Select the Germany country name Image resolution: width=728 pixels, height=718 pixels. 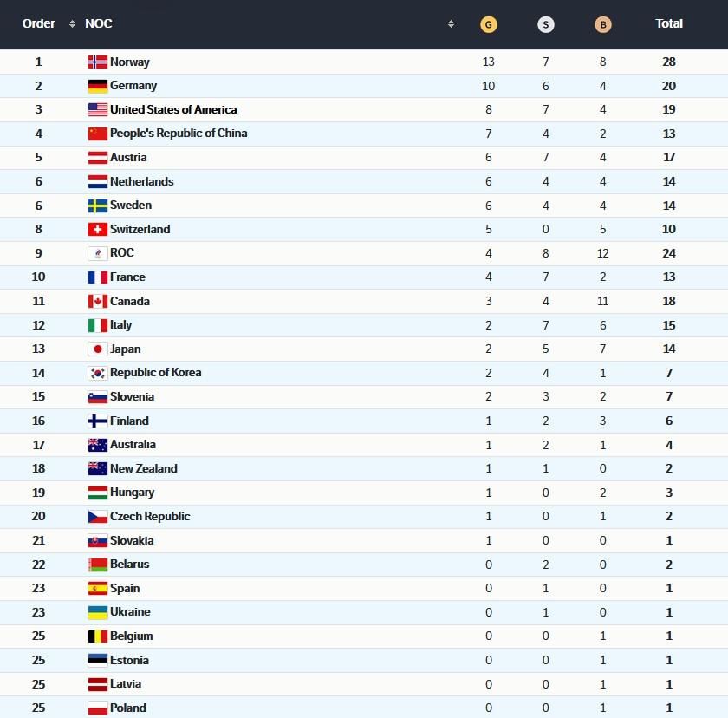pyautogui.click(x=133, y=86)
